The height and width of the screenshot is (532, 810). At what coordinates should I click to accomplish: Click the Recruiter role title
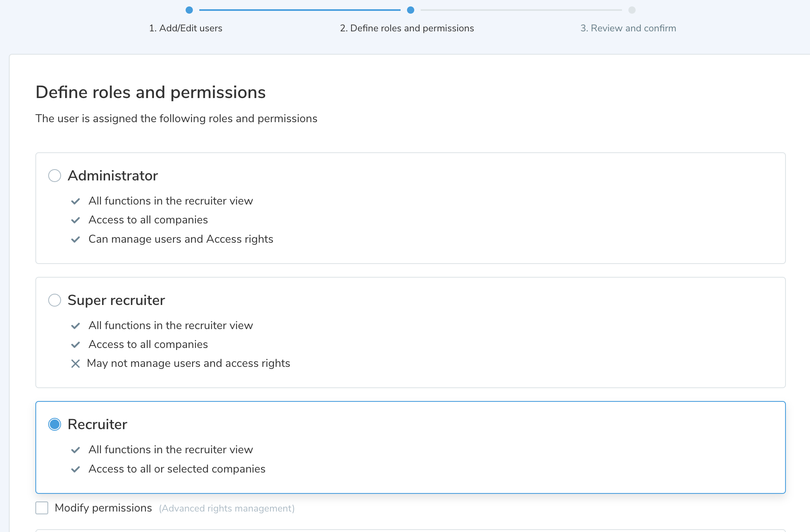[x=97, y=424]
